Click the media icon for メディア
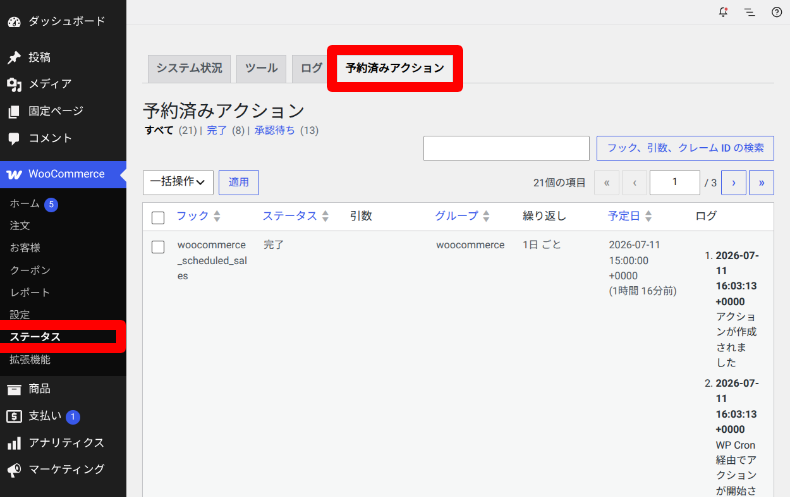The width and height of the screenshot is (790, 497). point(14,84)
